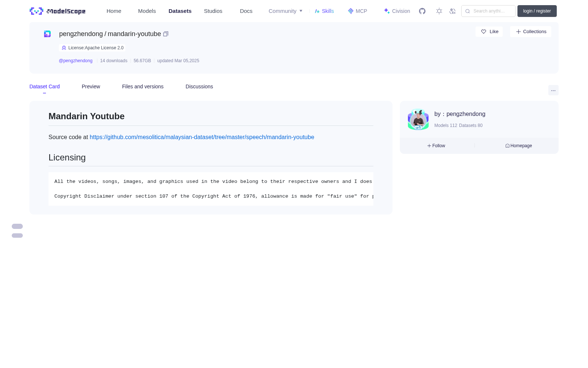Screen dimensions: 588x368
Task: Click the License:Apache License 2.0 tag
Action: pos(92,48)
